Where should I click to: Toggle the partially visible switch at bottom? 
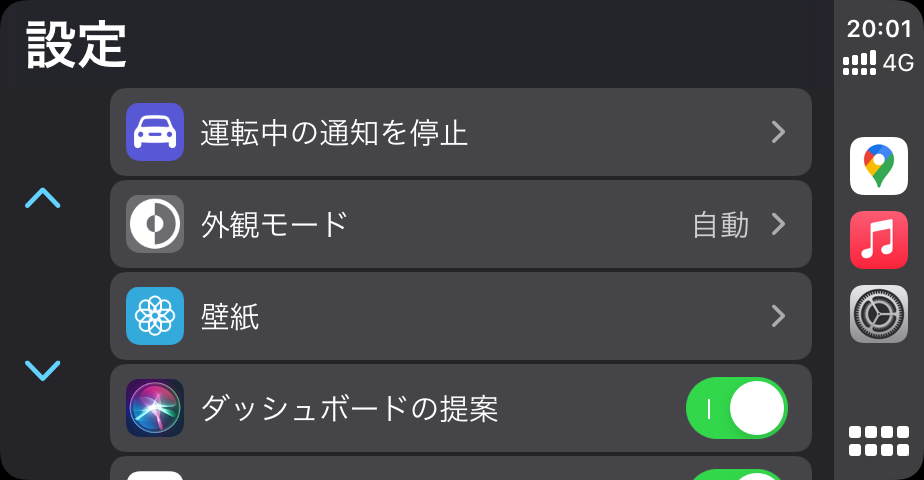[737, 474]
